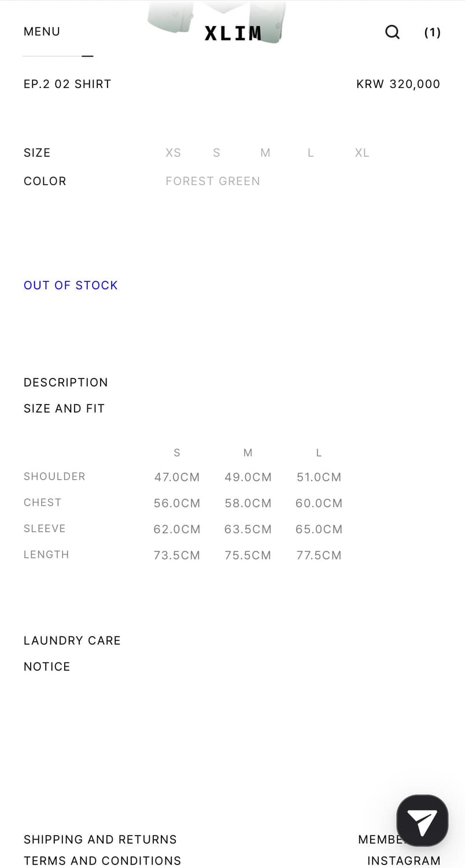This screenshot has height=868, width=465.
Task: Open the MENU navigation
Action: [x=42, y=32]
